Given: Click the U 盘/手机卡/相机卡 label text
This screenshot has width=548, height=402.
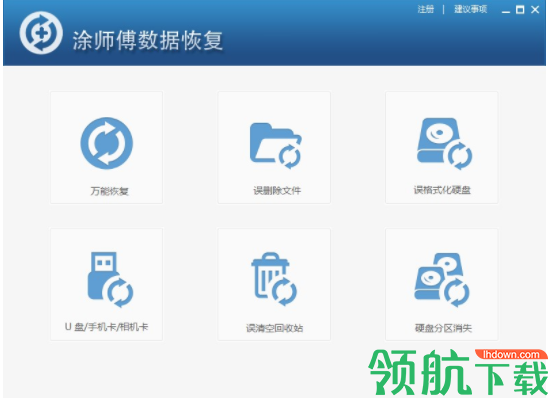Looking at the screenshot, I should tap(107, 327).
